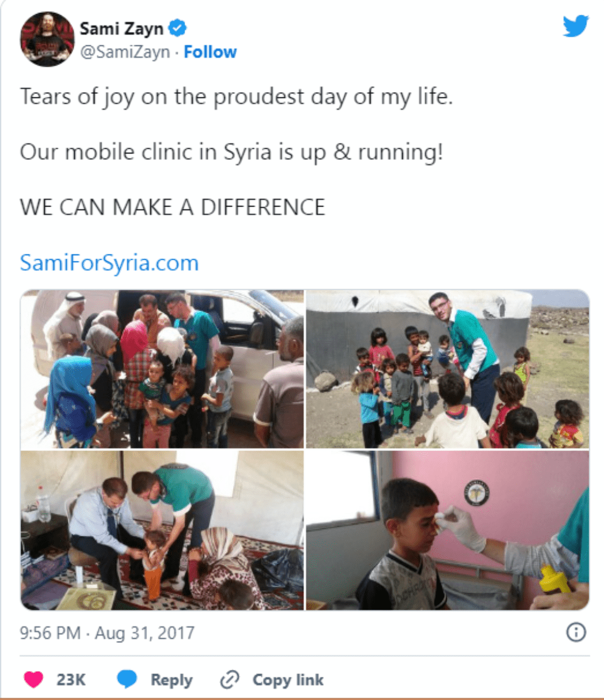View the 23K likes count
This screenshot has height=700, width=604.
[71, 679]
